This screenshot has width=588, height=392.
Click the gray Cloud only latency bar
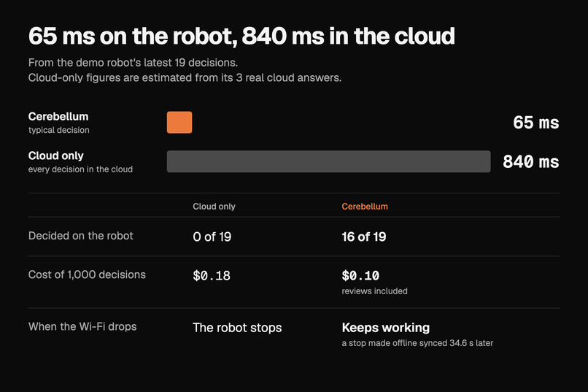tap(328, 161)
